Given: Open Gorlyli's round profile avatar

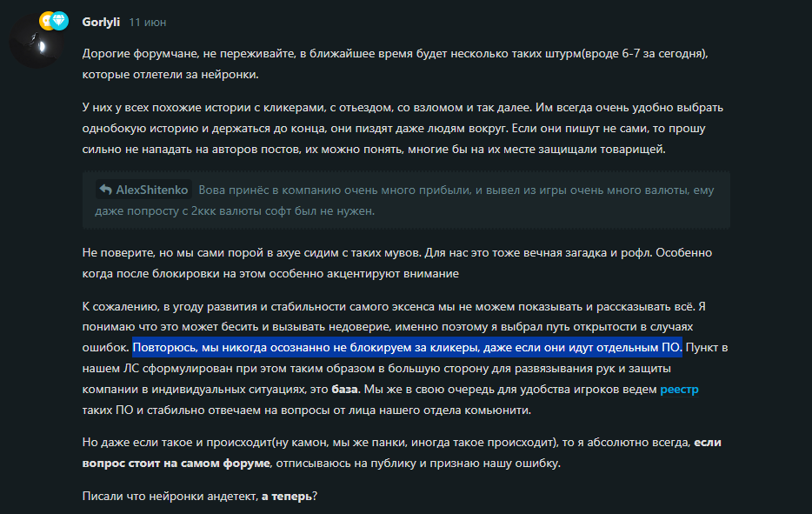Looking at the screenshot, I should click(37, 43).
